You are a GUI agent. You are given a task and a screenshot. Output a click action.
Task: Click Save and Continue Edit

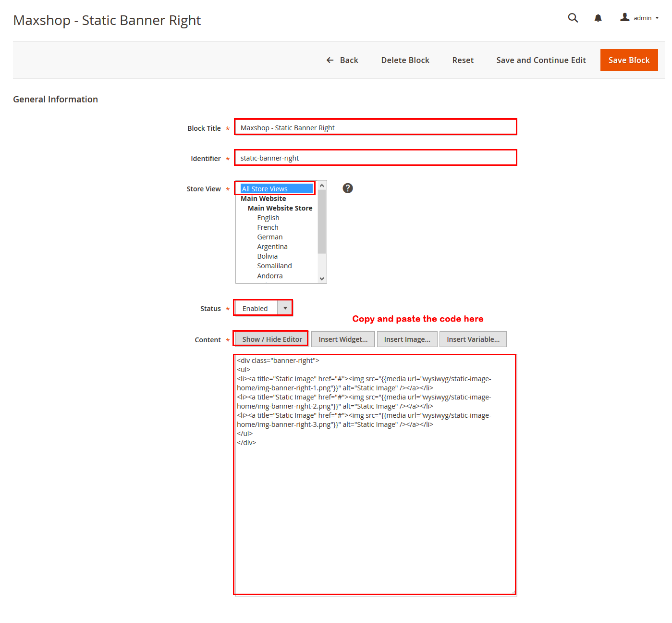(541, 60)
